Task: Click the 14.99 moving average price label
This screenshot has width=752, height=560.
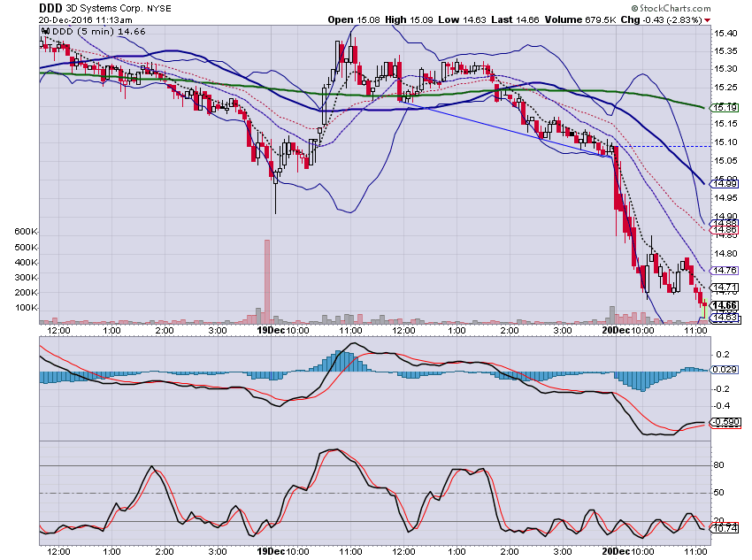Action: tap(725, 184)
